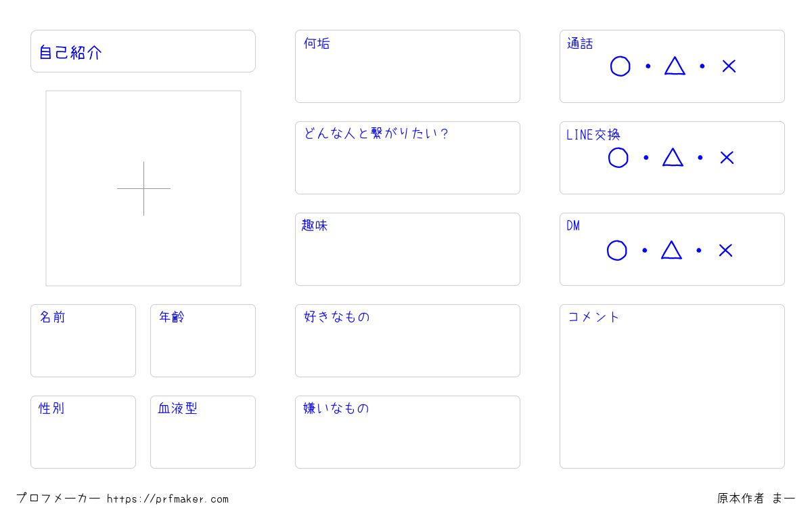Select the circle symbol under 通話
Image resolution: width=812 pixels, height=508 pixels.
tap(620, 66)
